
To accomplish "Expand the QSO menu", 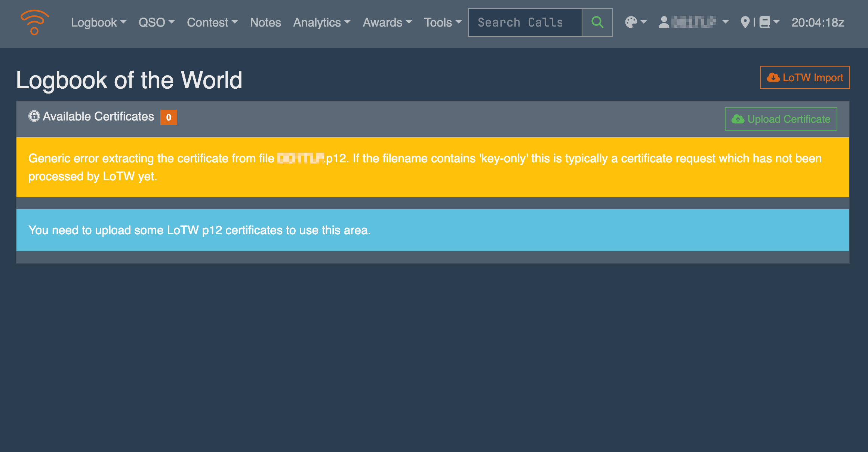I will 157,22.
